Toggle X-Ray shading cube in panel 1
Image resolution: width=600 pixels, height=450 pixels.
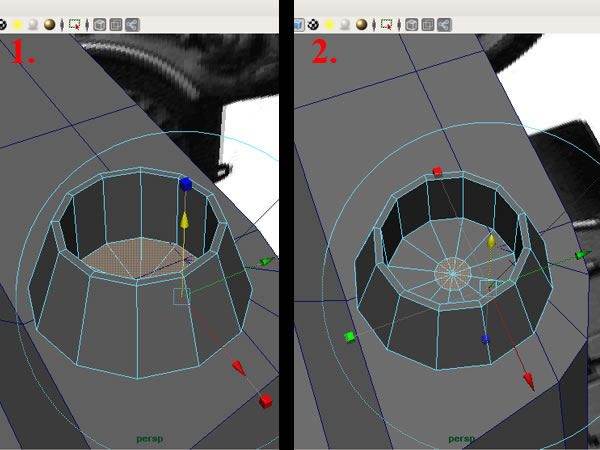pos(99,25)
